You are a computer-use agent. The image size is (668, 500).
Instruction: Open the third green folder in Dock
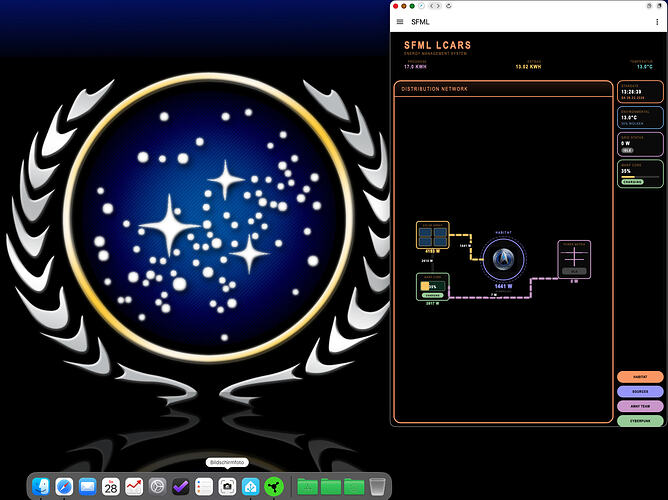point(354,486)
